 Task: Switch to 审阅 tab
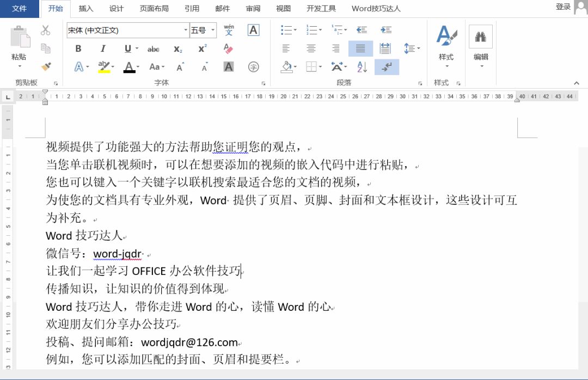pos(253,9)
